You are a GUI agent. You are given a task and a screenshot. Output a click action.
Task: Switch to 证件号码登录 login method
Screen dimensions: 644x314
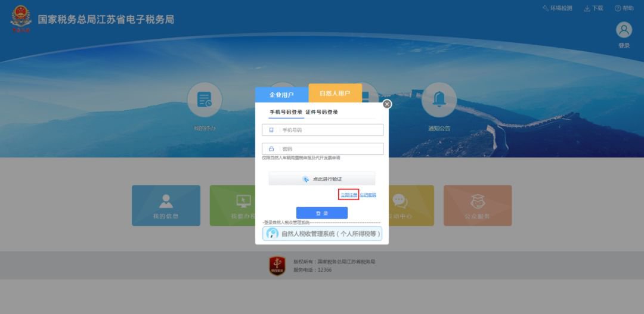(322, 112)
